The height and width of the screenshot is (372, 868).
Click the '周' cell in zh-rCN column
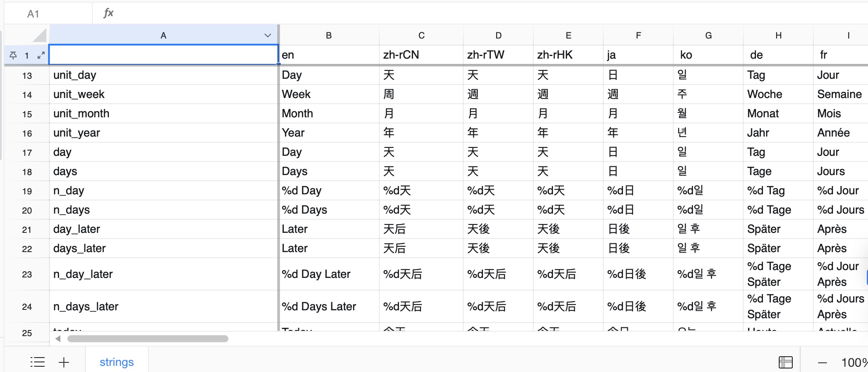[421, 94]
